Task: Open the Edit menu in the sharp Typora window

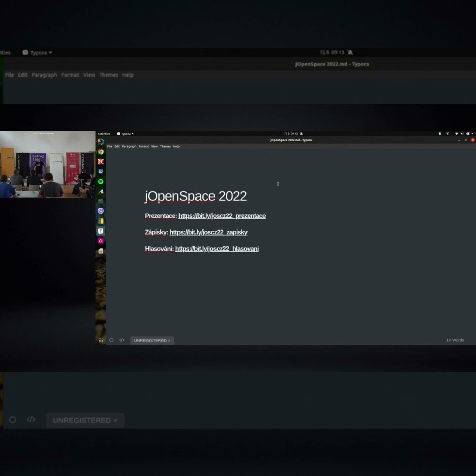Action: pos(117,146)
